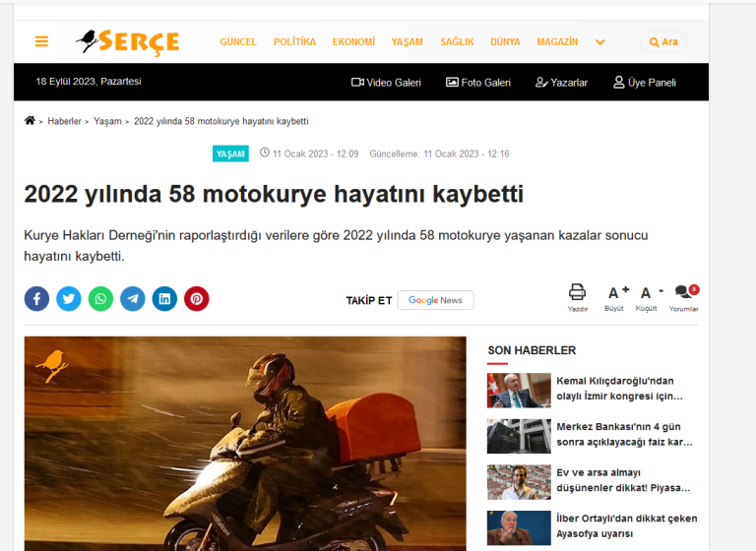This screenshot has height=551, width=756.
Task: Click the article title breadcrumb link
Action: [x=221, y=121]
